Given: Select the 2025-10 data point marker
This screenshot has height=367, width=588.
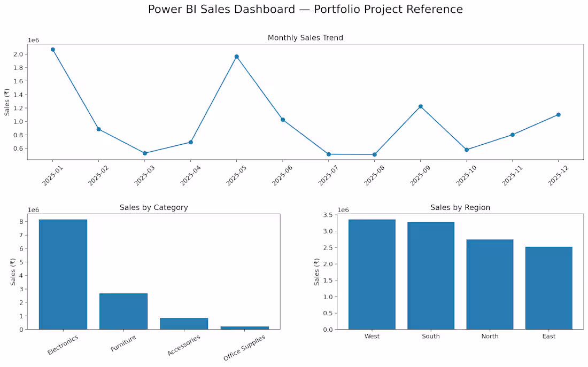Looking at the screenshot, I should point(467,150).
